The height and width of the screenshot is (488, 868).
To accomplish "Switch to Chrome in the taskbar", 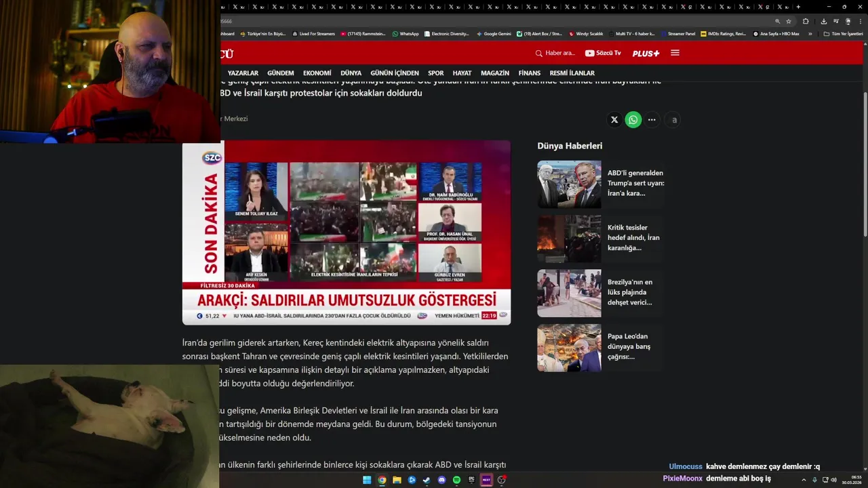I will pos(382,480).
